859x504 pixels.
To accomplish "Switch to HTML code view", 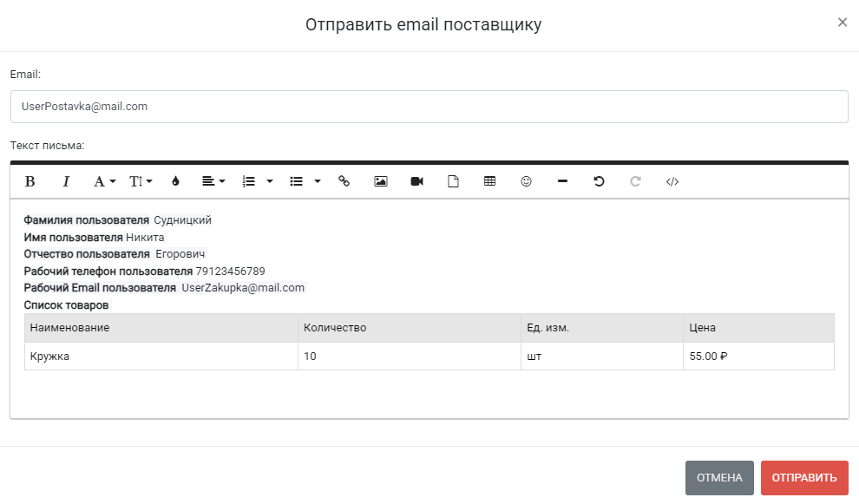I will [x=672, y=181].
